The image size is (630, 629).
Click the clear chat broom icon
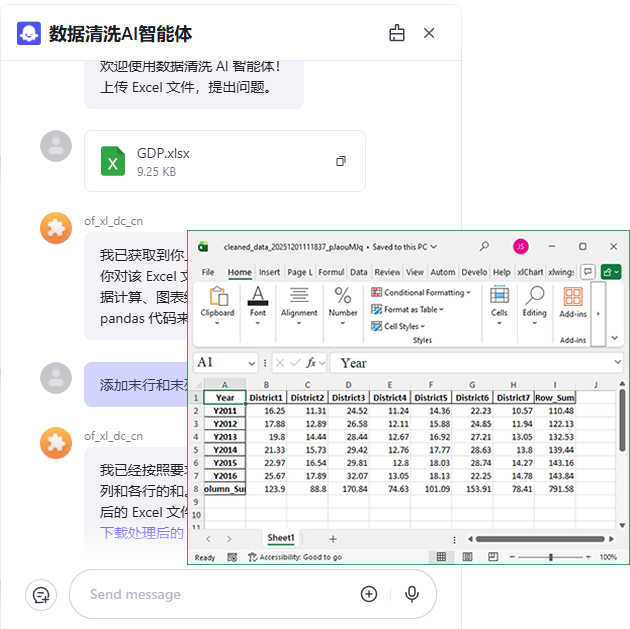pyautogui.click(x=397, y=33)
